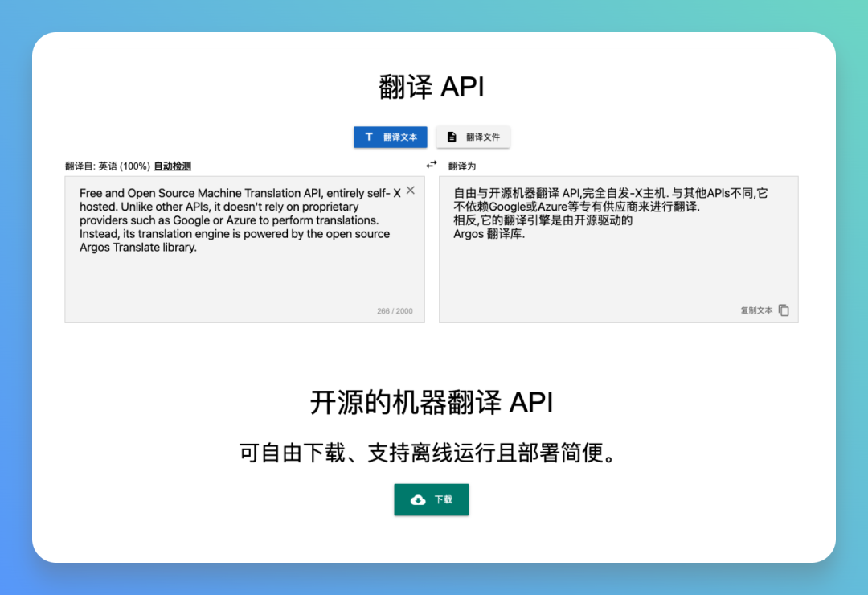Click the 翻译自: 英语 (100%) label

[108, 166]
